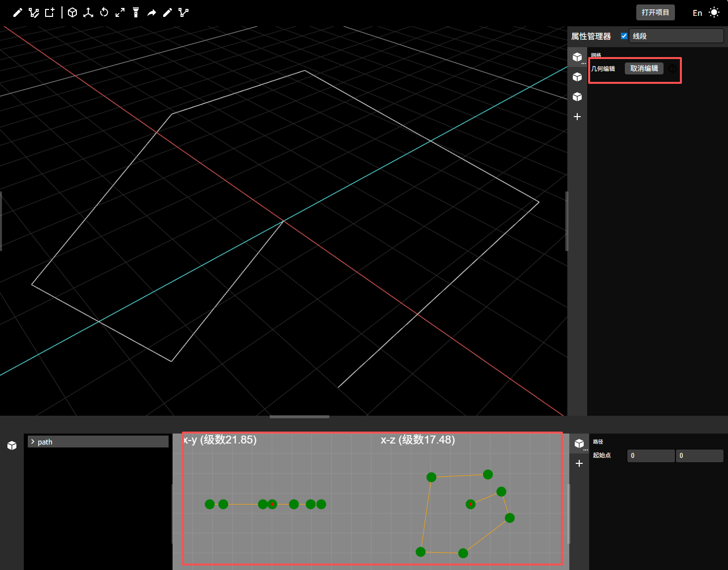This screenshot has width=728, height=570.
Task: Select the rotate tool
Action: point(104,12)
